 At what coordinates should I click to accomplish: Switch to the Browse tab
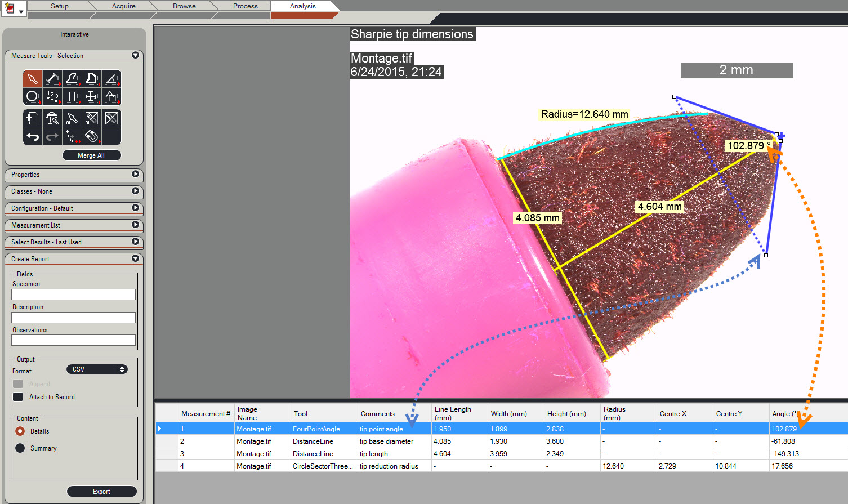[x=185, y=6]
